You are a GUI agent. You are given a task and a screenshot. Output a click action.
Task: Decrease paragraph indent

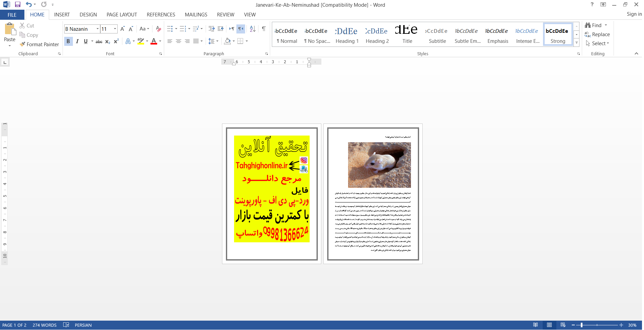(x=211, y=29)
